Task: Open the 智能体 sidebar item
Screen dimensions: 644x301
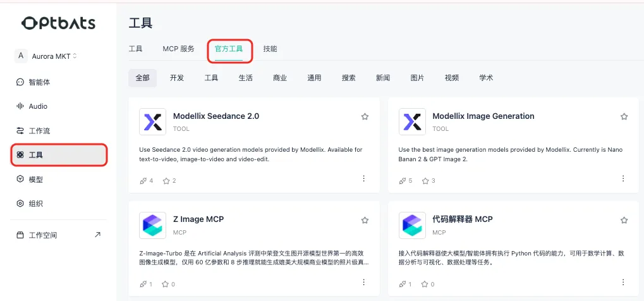Action: point(58,82)
